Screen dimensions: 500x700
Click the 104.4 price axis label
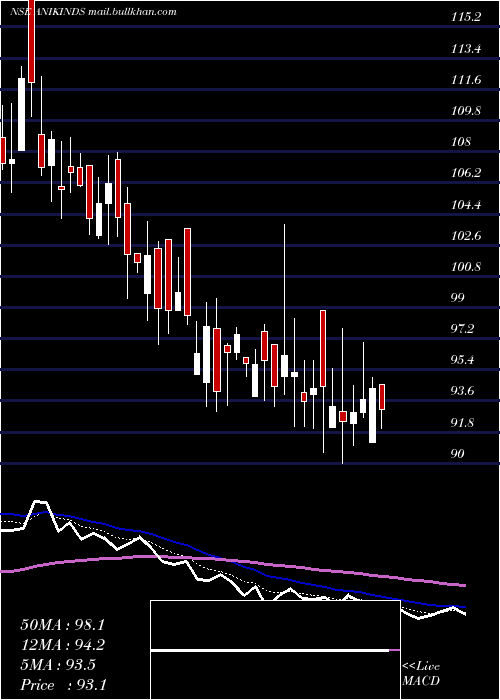(466, 205)
